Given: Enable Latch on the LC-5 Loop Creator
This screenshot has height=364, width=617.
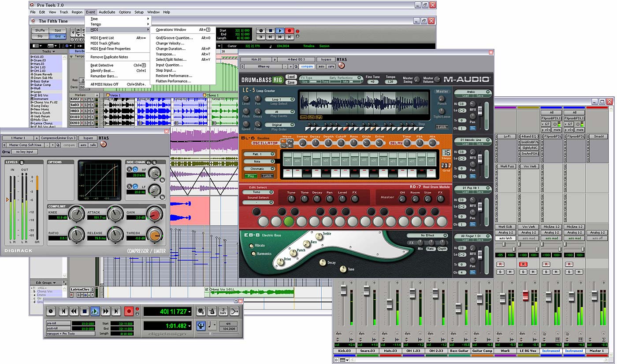Looking at the screenshot, I should [x=442, y=127].
